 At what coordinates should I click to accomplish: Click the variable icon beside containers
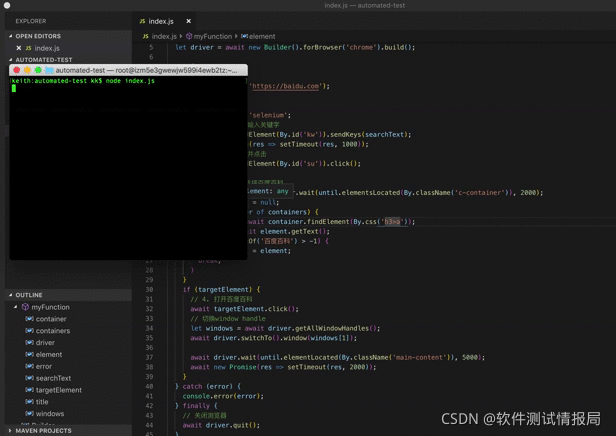[29, 331]
